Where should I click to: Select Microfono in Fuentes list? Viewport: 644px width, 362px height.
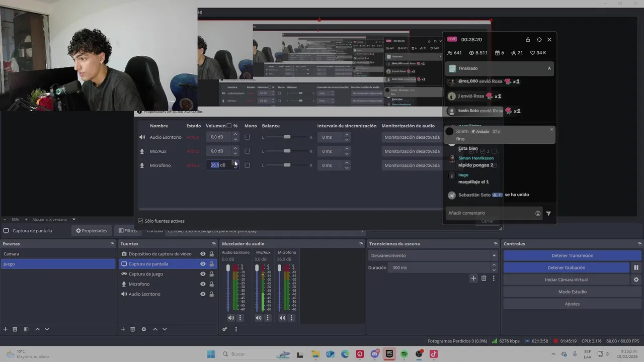click(139, 284)
